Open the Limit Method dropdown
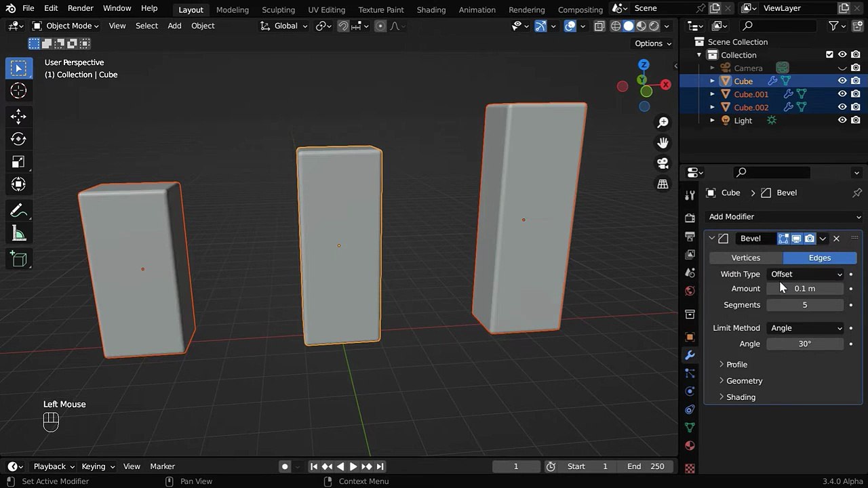868x488 pixels. tap(806, 328)
